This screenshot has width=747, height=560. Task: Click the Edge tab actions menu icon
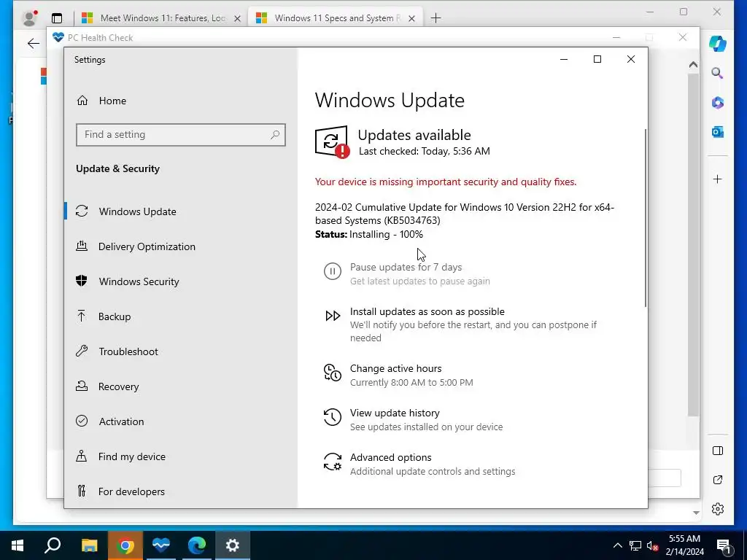[57, 18]
